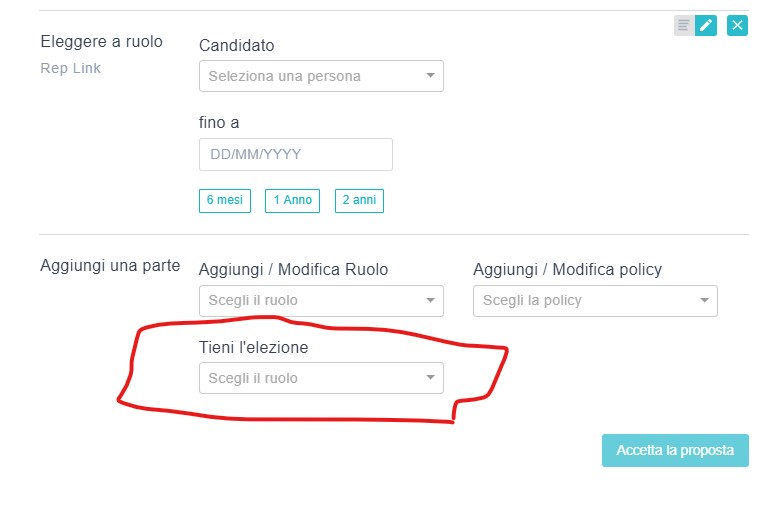The image size is (769, 519).
Task: Click the 'fino a' date input field
Action: click(x=296, y=155)
